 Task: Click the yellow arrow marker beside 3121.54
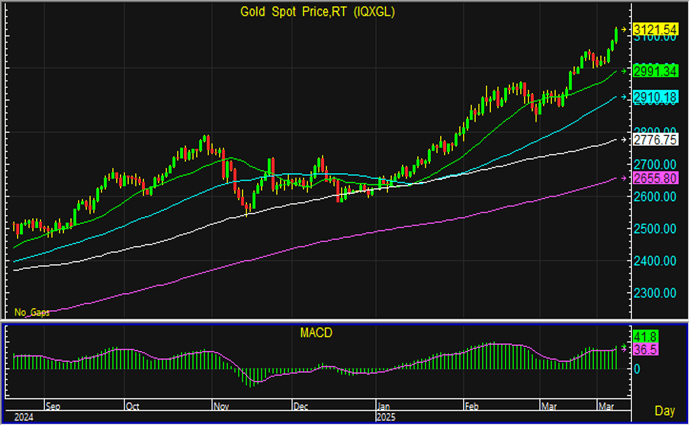tap(625, 30)
